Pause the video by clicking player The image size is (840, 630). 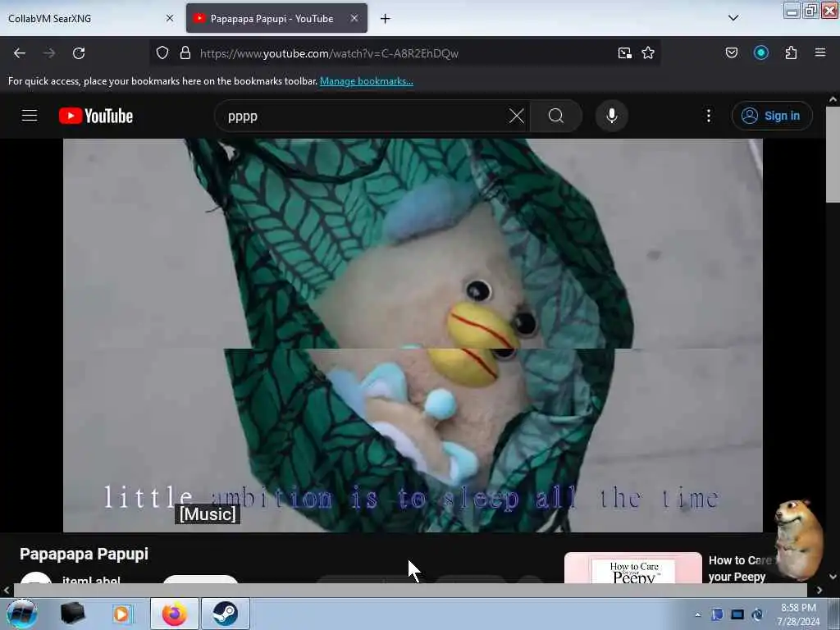click(413, 336)
